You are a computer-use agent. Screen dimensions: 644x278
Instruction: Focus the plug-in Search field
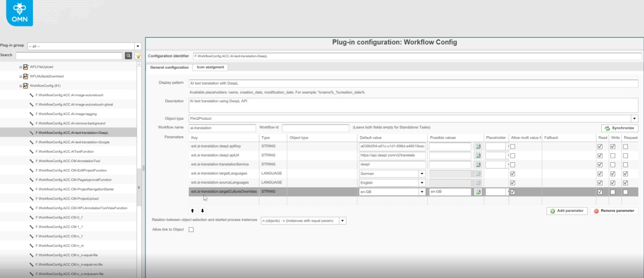(x=69, y=55)
